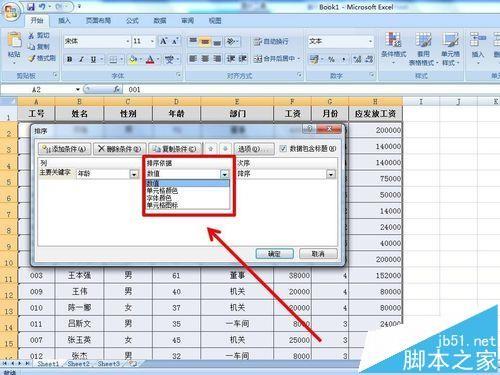This screenshot has width=500, height=375.
Task: Open the font name dropdown
Action: (128, 41)
